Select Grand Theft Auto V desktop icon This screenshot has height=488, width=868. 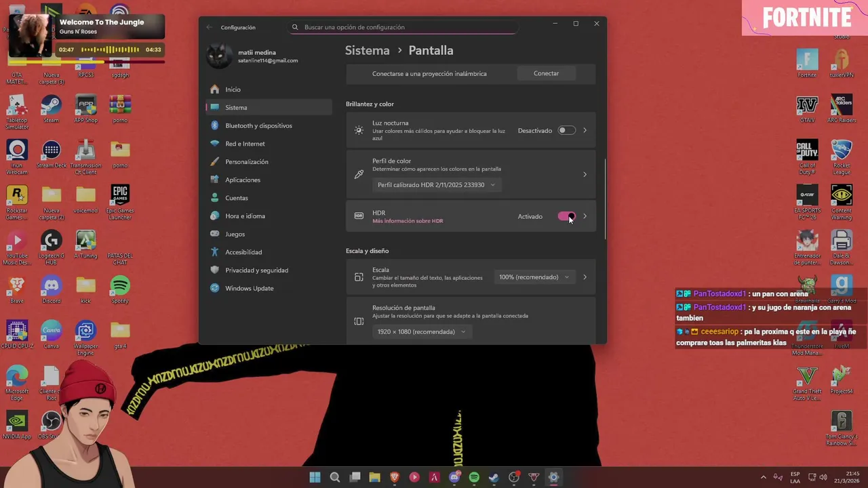tap(807, 384)
